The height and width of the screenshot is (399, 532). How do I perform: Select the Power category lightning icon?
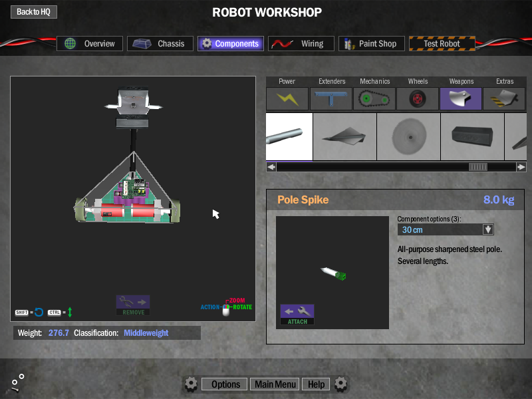click(287, 98)
